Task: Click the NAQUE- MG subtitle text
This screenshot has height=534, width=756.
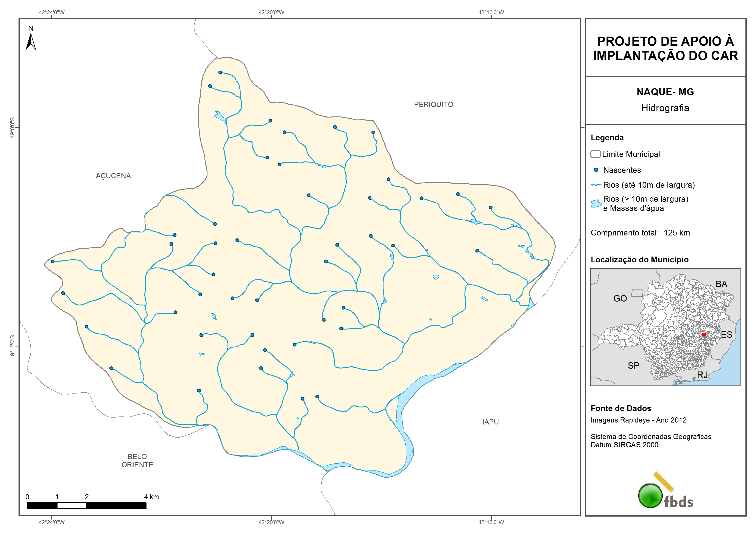Action: click(x=665, y=92)
